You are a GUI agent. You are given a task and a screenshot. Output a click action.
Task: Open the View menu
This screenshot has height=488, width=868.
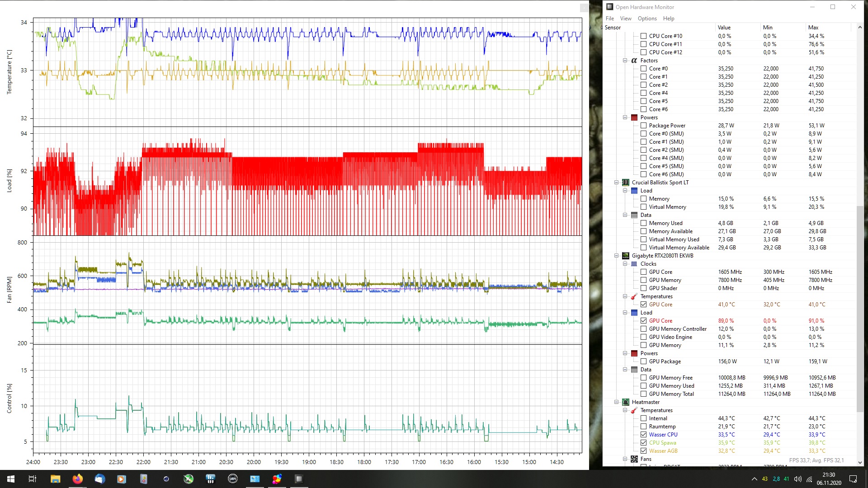[x=626, y=19]
